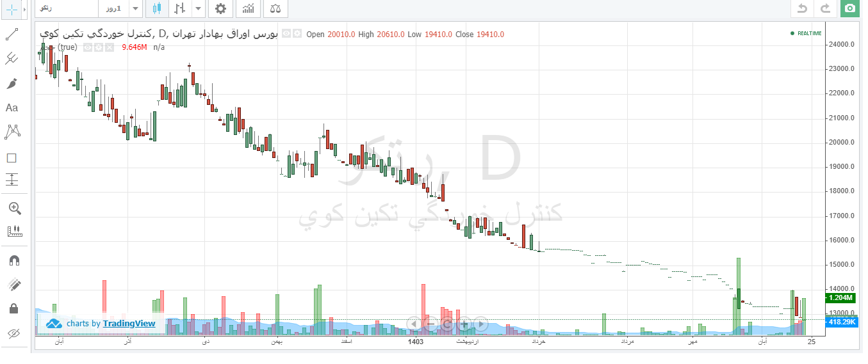
Task: Select the brush drawing tool
Action: coord(12,84)
